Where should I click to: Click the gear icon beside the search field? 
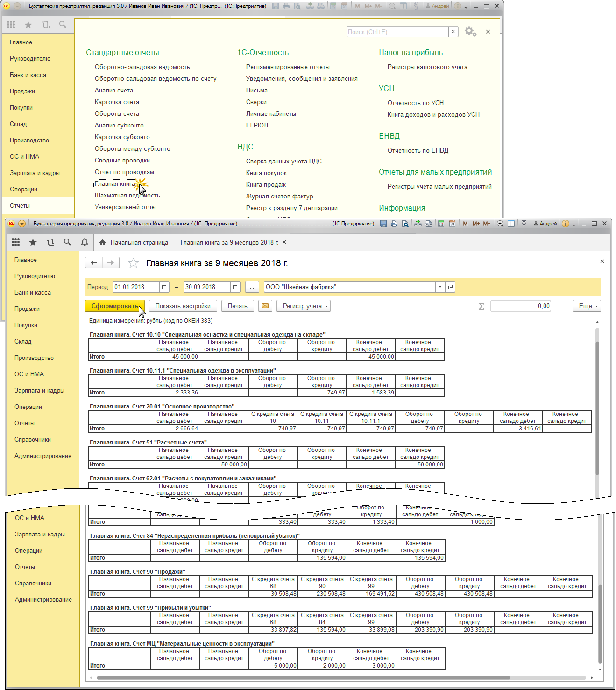pyautogui.click(x=470, y=32)
